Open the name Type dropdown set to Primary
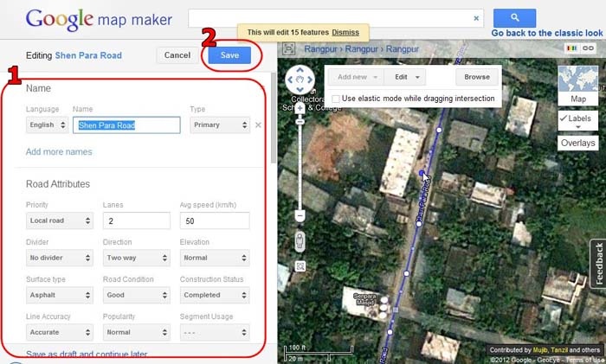Screen dimensions: 606x364 pos(220,125)
